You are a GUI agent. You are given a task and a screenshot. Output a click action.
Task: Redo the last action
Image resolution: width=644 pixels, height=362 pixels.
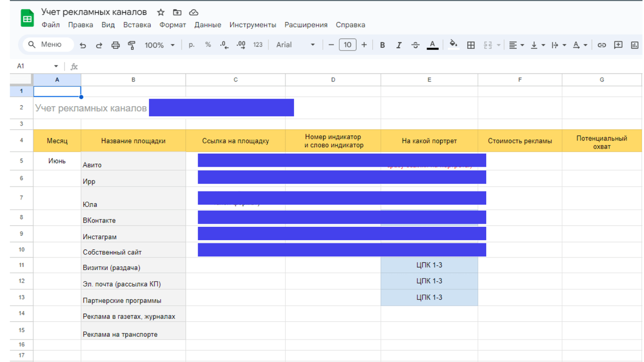pos(99,45)
